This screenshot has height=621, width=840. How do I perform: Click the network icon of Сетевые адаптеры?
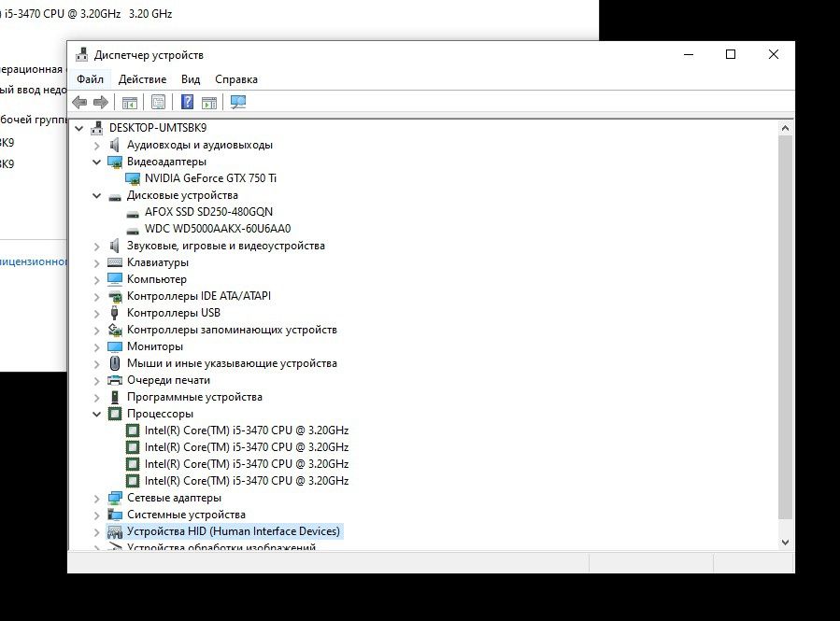click(115, 498)
